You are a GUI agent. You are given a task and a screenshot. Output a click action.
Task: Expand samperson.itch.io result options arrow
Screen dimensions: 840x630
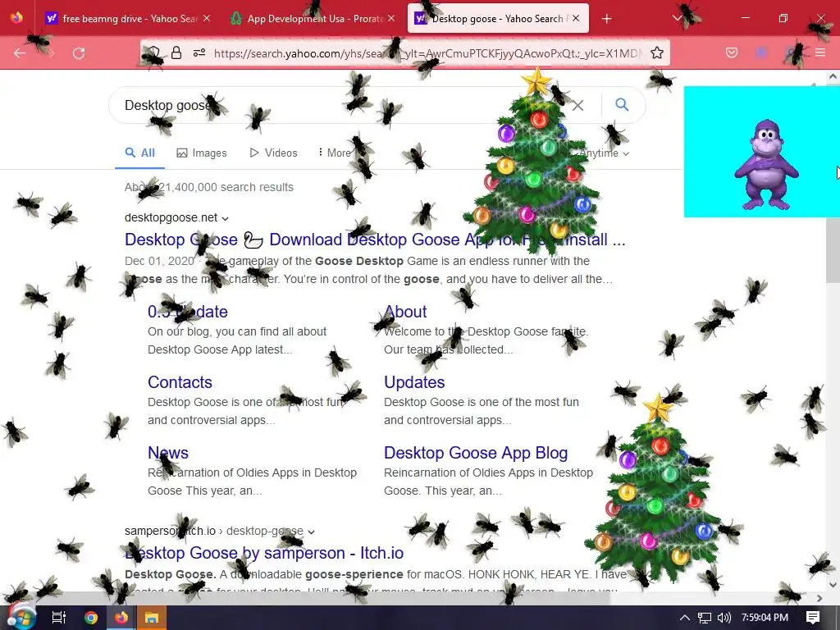coord(311,532)
